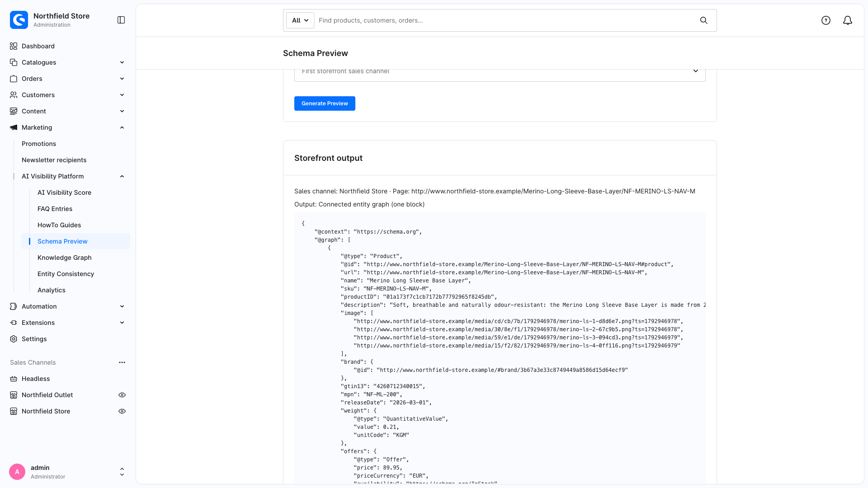This screenshot has height=488, width=868.
Task: Toggle Northfield Store eye visibility icon
Action: pyautogui.click(x=122, y=411)
